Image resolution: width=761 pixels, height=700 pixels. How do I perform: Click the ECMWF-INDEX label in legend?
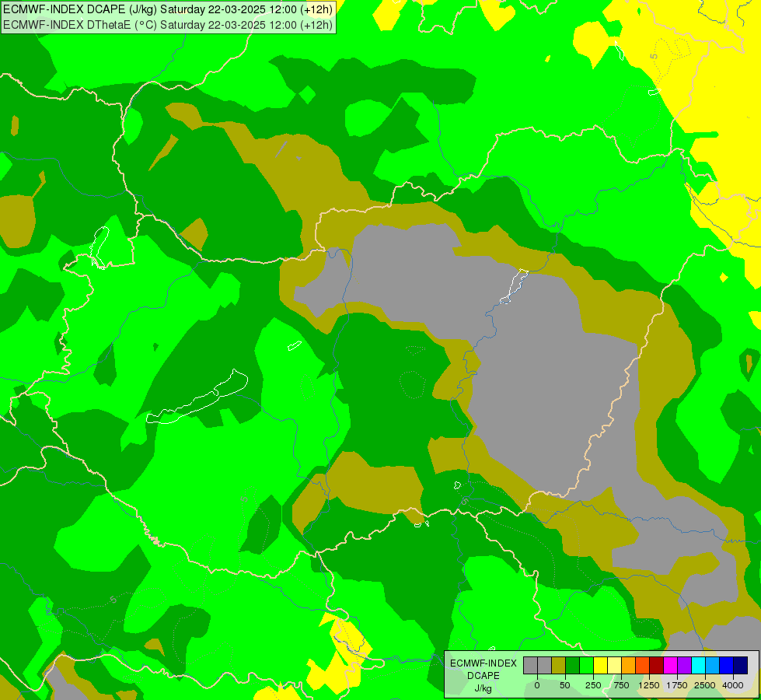tap(483, 663)
